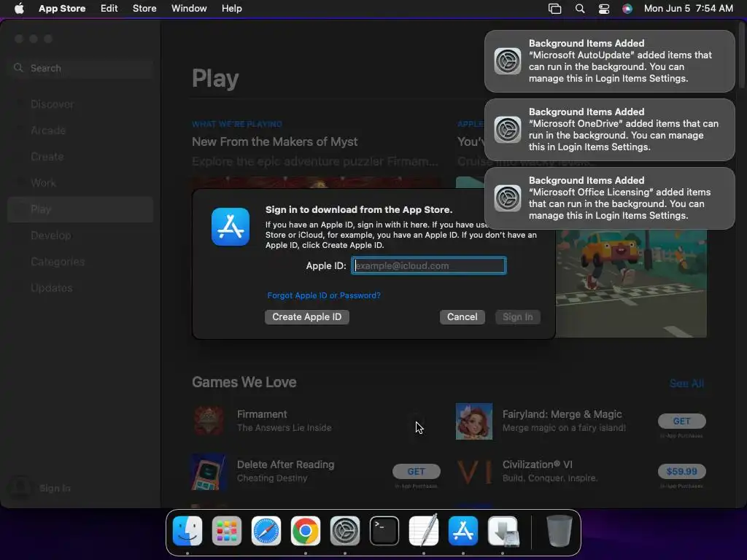Open Spotlight search in menu bar

[x=580, y=9]
